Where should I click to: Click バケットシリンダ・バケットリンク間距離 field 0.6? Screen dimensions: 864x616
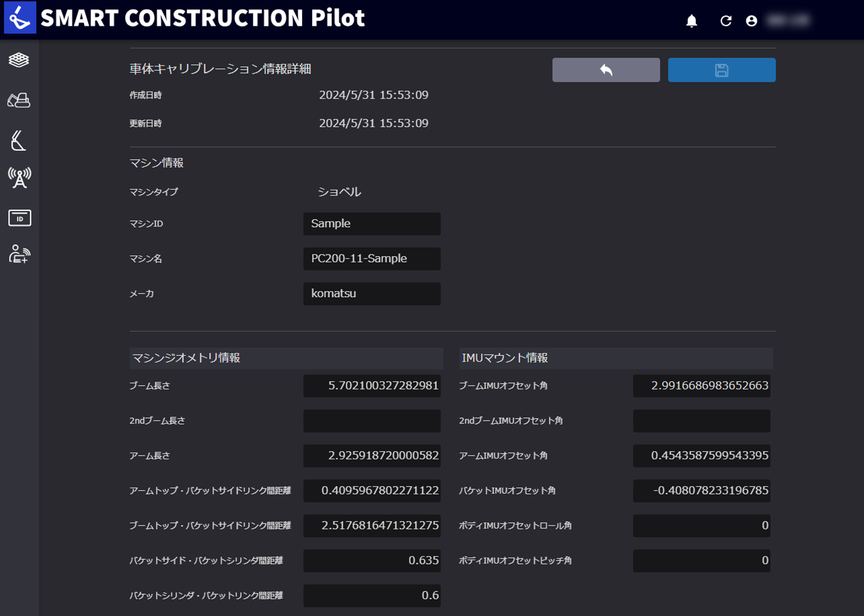click(x=372, y=596)
